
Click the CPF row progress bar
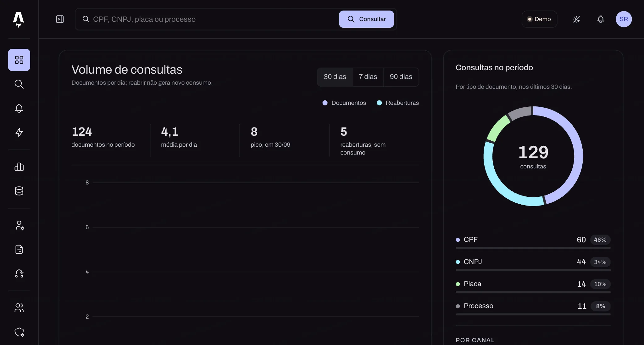pos(533,248)
